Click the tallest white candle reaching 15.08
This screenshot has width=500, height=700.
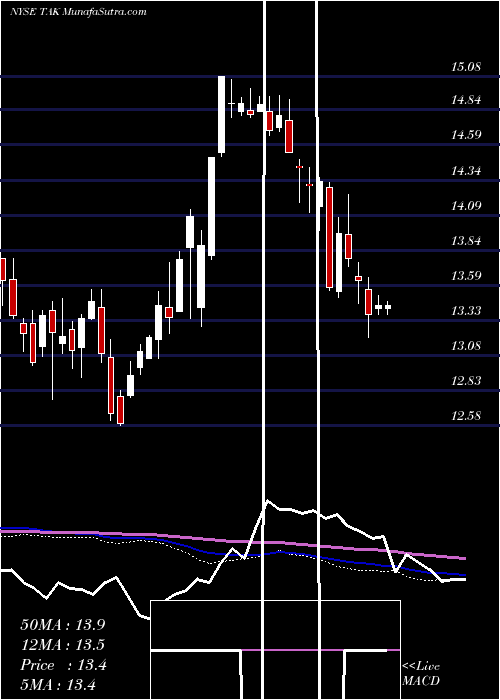(x=221, y=116)
